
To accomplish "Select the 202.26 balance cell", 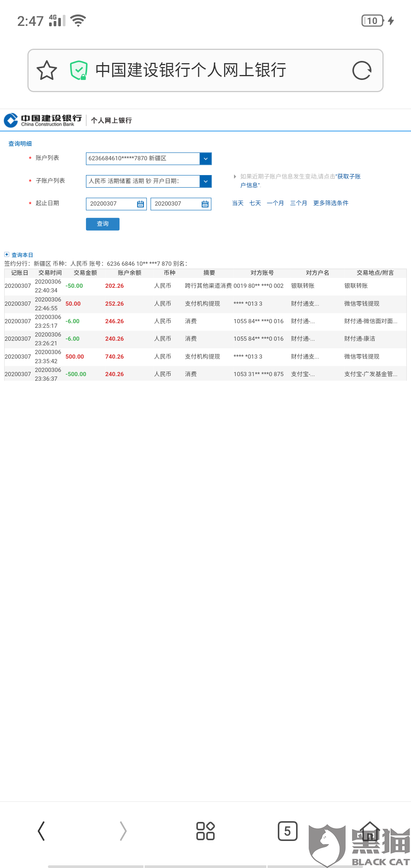I will 115,286.
